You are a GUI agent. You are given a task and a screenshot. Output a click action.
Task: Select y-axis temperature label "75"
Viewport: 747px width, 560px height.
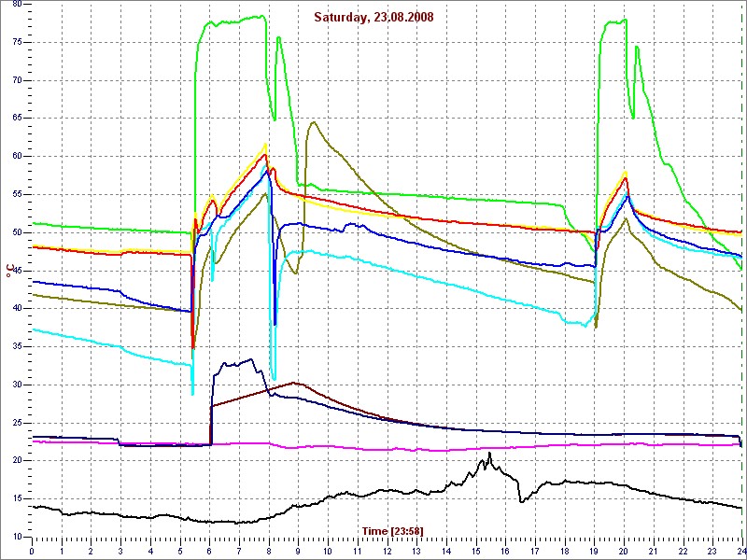[x=17, y=42]
